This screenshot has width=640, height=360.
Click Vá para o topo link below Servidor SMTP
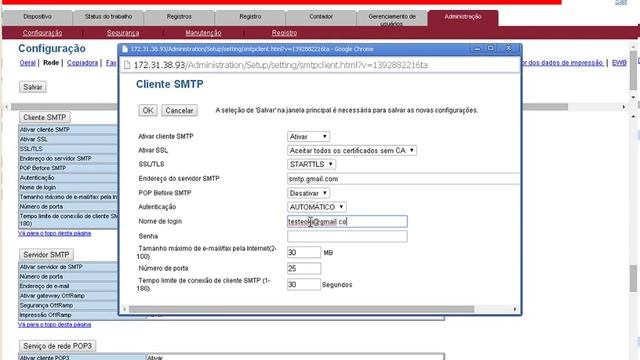pos(55,325)
